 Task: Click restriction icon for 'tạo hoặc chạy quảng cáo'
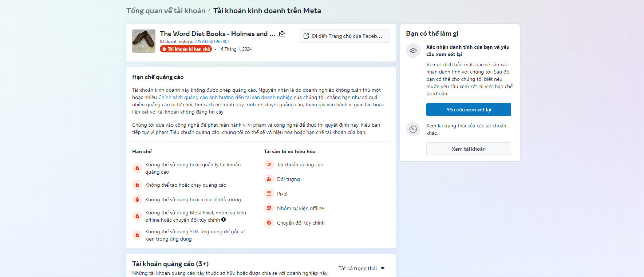[x=137, y=185]
